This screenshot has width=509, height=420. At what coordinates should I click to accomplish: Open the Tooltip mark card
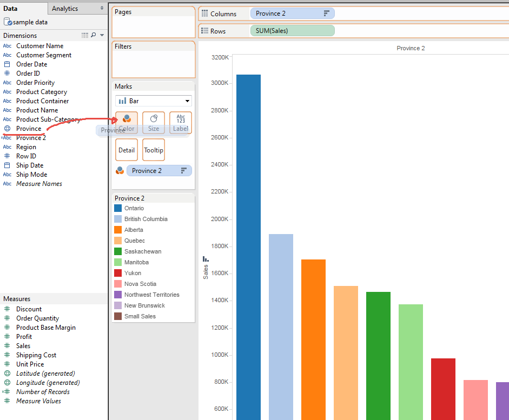click(x=154, y=150)
